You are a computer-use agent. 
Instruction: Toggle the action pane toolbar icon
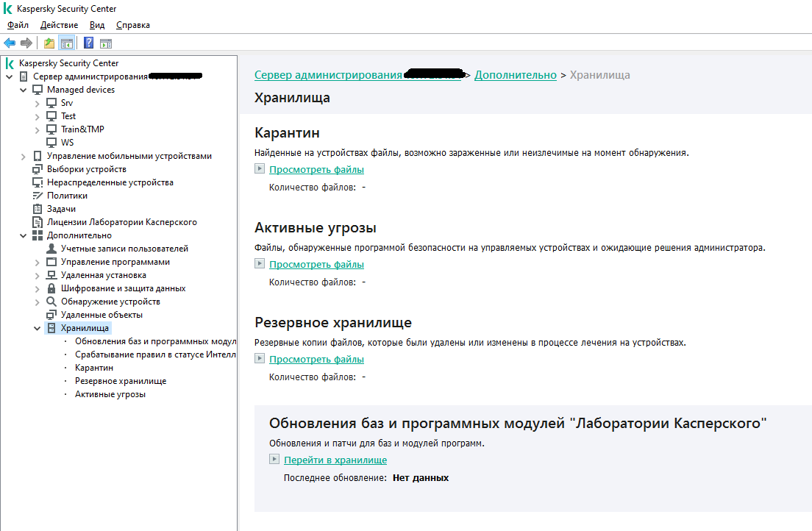point(106,43)
